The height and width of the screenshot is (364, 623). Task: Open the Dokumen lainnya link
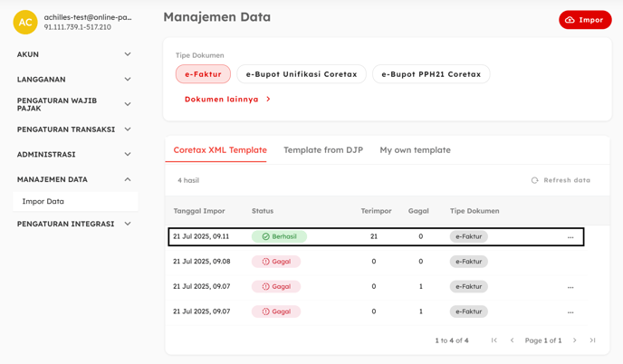tap(227, 100)
